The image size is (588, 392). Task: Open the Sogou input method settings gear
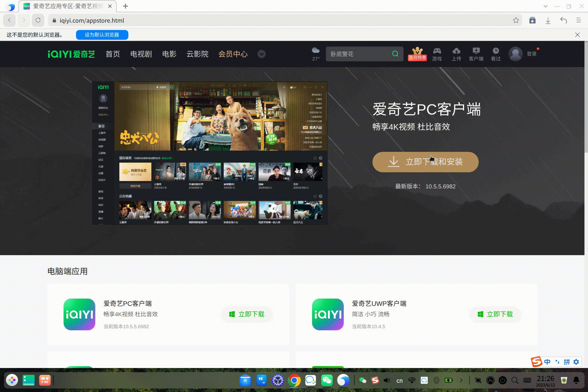tap(576, 362)
